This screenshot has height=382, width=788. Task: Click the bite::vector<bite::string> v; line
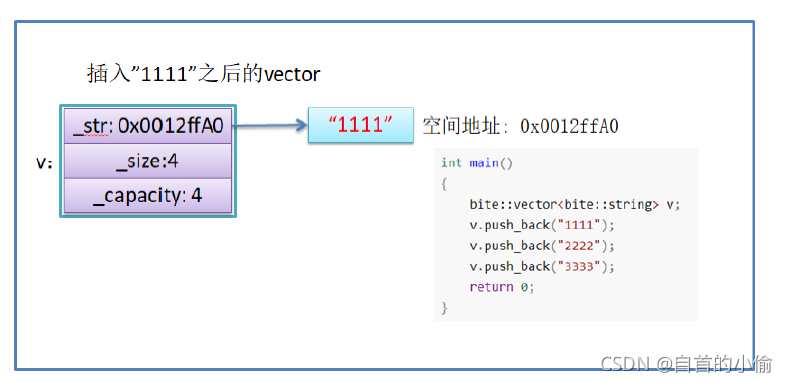pos(575,205)
